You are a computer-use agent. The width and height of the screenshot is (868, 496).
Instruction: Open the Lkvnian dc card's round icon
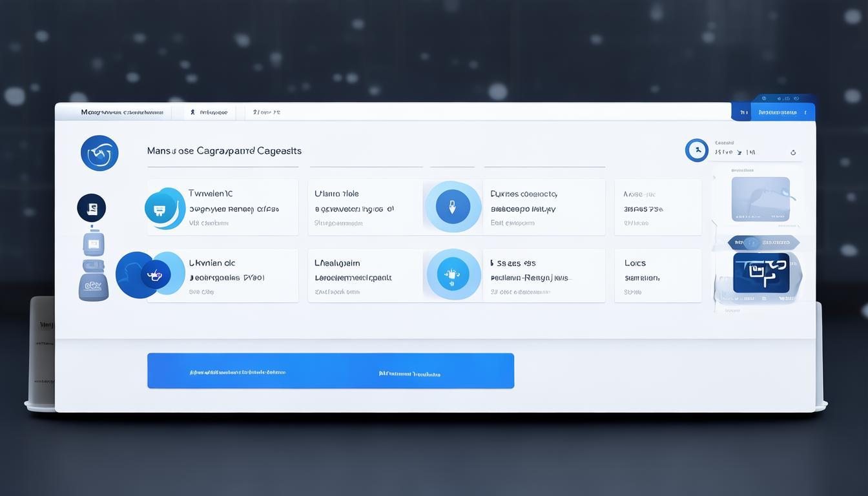point(154,274)
